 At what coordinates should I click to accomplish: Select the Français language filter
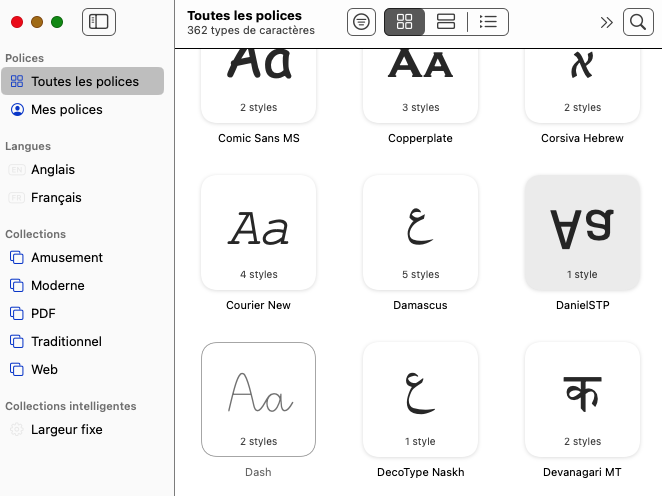(x=56, y=197)
